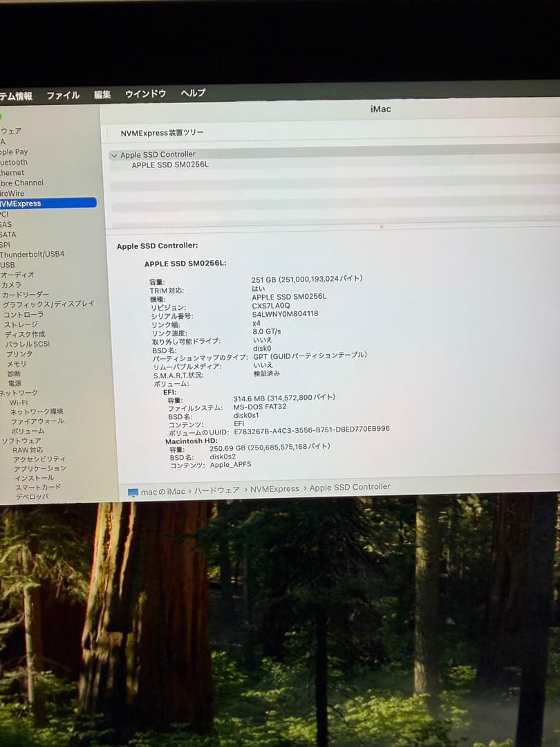Select オーディオ in sidebar
The height and width of the screenshot is (747, 560).
17,275
